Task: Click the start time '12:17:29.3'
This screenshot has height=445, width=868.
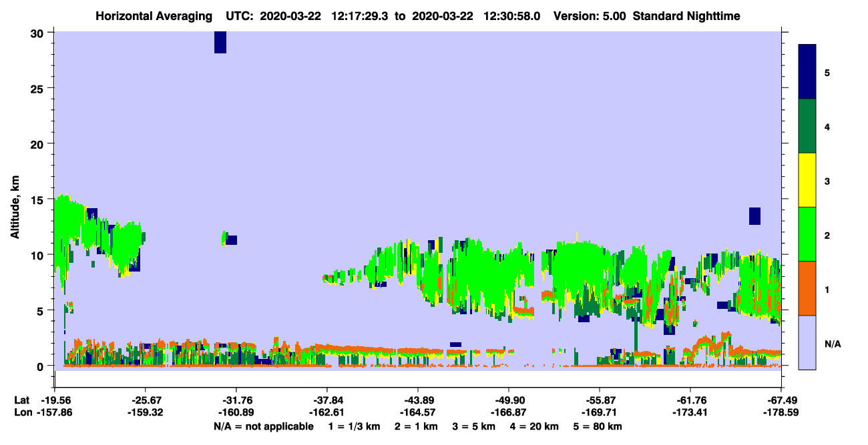Action: [x=361, y=16]
